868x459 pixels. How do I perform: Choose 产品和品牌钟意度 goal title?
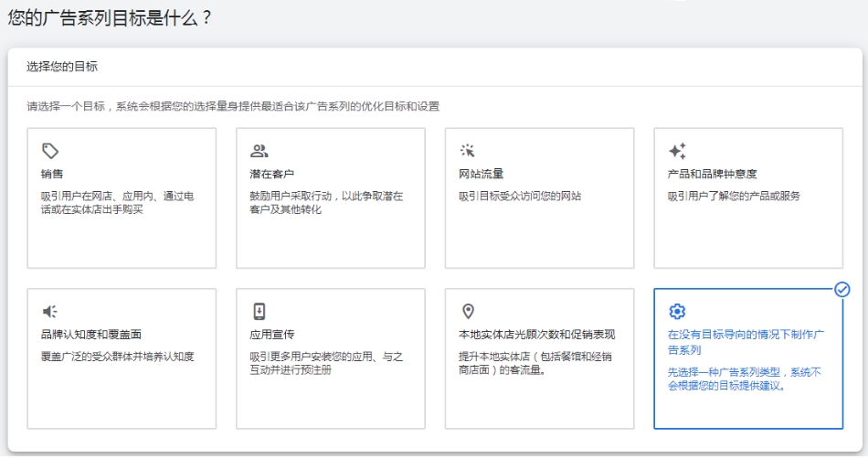click(x=712, y=174)
